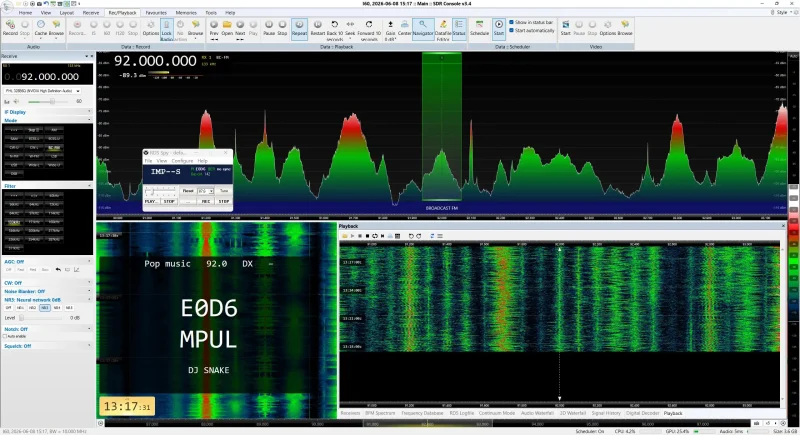
Task: Open data record Options gear
Action: 151,28
